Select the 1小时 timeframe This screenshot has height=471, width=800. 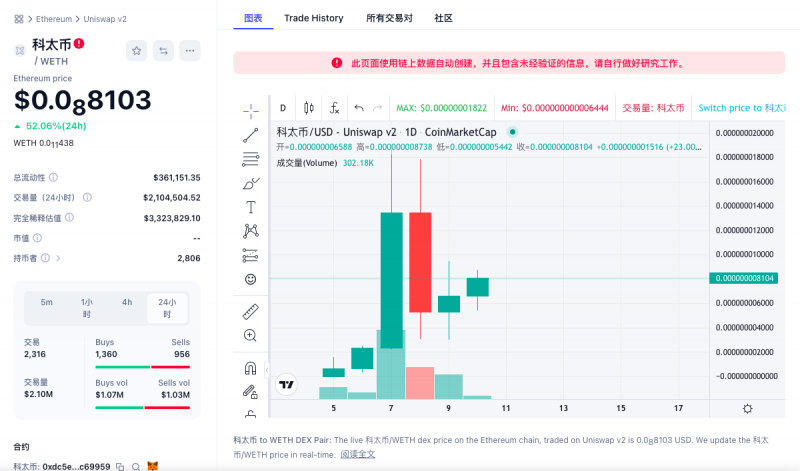pos(87,308)
